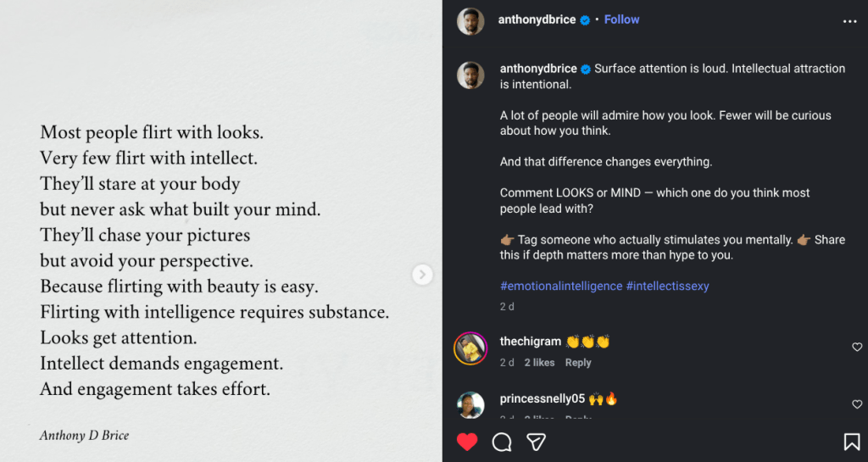Open anthonydbrice avatar beside caption
Screen dimensions: 868x462
470,75
